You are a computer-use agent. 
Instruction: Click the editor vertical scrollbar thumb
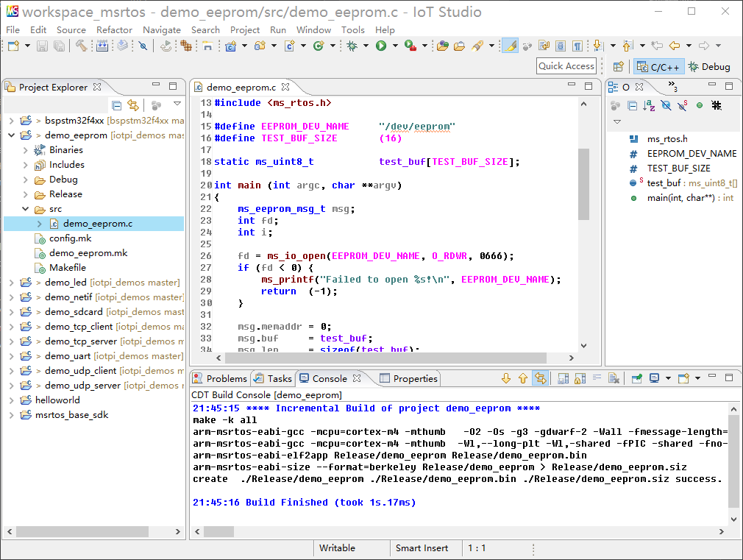click(583, 184)
